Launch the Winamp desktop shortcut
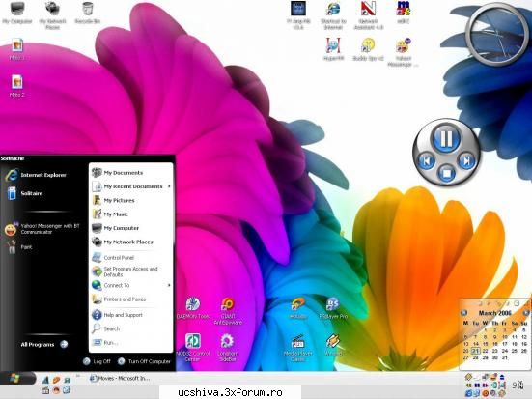The image size is (532, 399). [333, 345]
